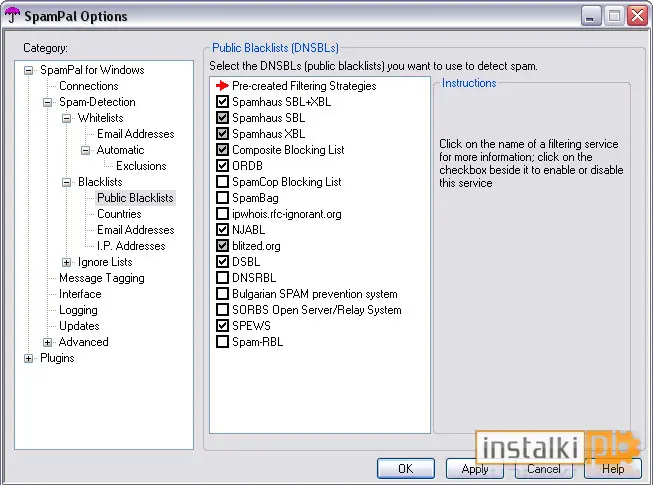Click the OK button
Image resolution: width=653 pixels, height=485 pixels.
tap(406, 469)
